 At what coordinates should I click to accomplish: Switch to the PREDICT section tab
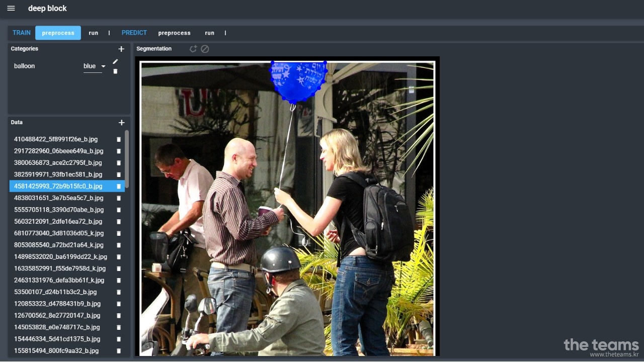point(134,33)
